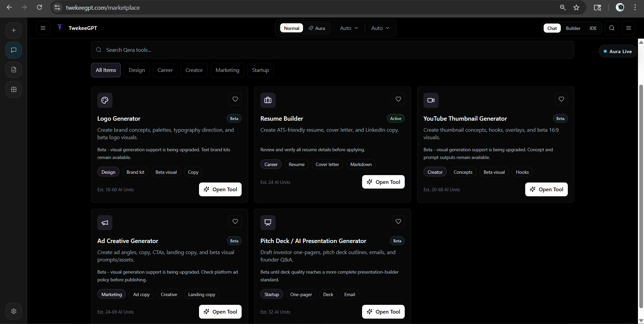Open Tool for Pitch Deck generator
Image resolution: width=644 pixels, height=324 pixels.
coord(383,312)
